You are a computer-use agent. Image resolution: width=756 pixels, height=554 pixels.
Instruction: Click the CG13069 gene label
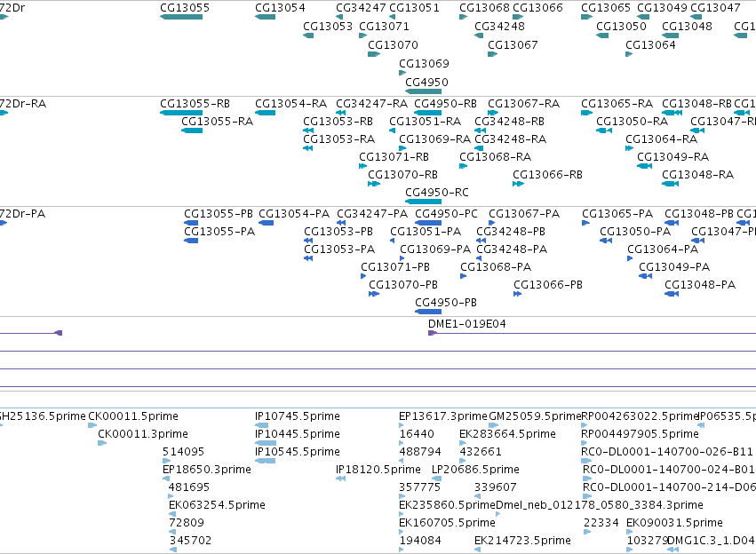click(425, 64)
